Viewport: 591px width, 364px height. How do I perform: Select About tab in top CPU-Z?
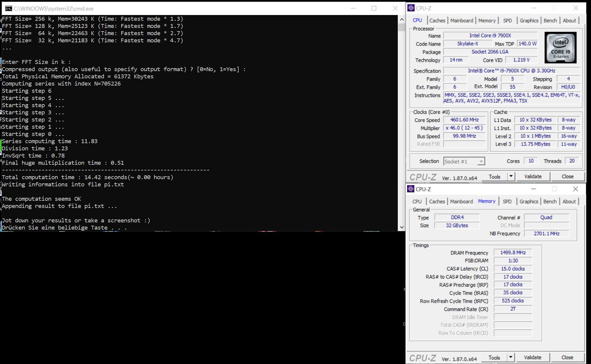pyautogui.click(x=569, y=20)
